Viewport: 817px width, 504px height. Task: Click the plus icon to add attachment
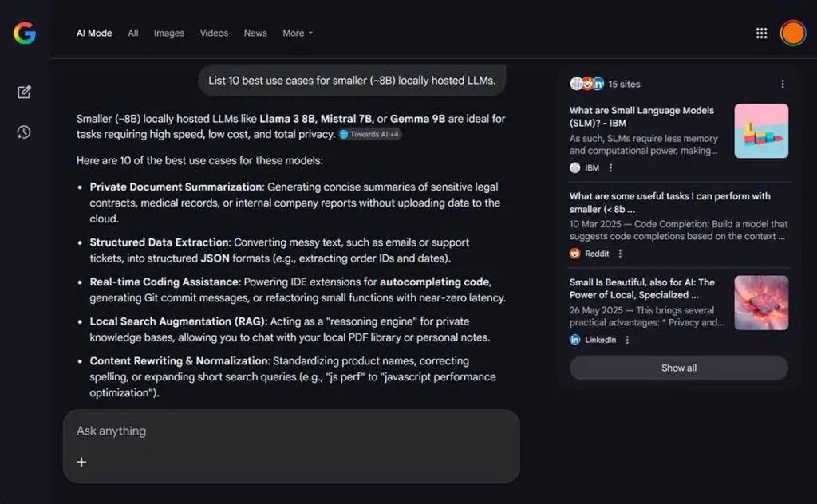pos(81,462)
